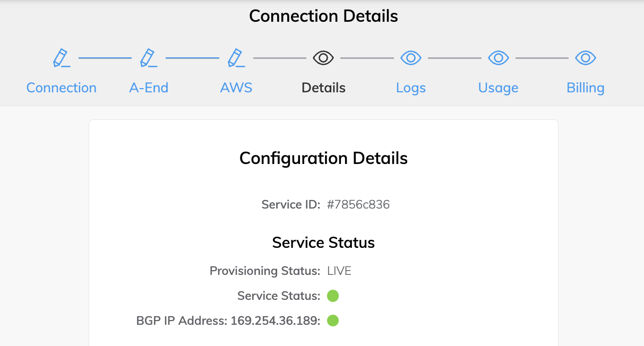Select the A-End step label

[x=148, y=88]
